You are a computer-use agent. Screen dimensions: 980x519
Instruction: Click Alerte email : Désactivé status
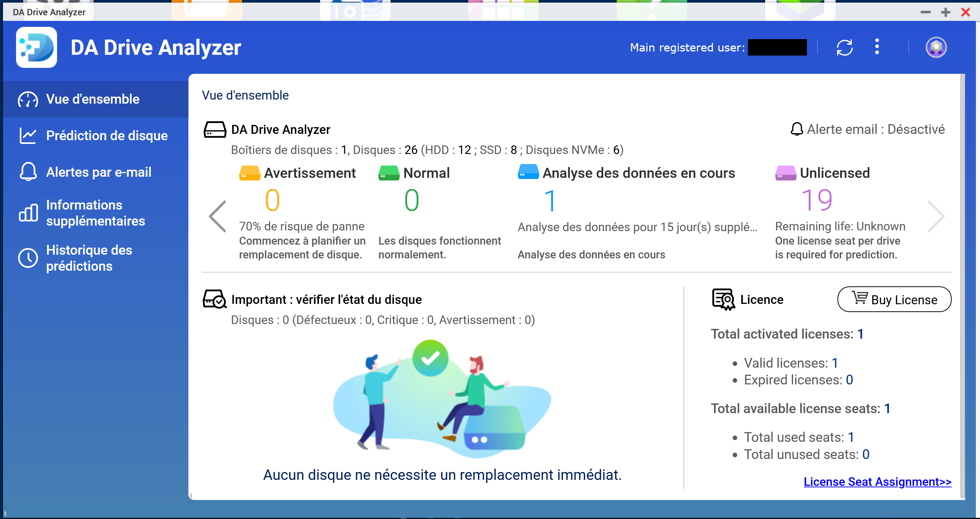867,129
